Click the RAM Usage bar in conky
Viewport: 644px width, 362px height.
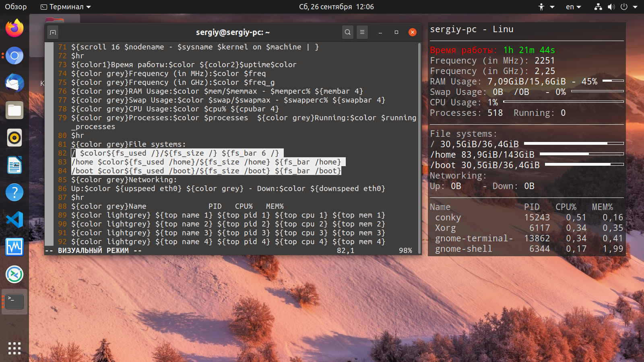point(613,81)
